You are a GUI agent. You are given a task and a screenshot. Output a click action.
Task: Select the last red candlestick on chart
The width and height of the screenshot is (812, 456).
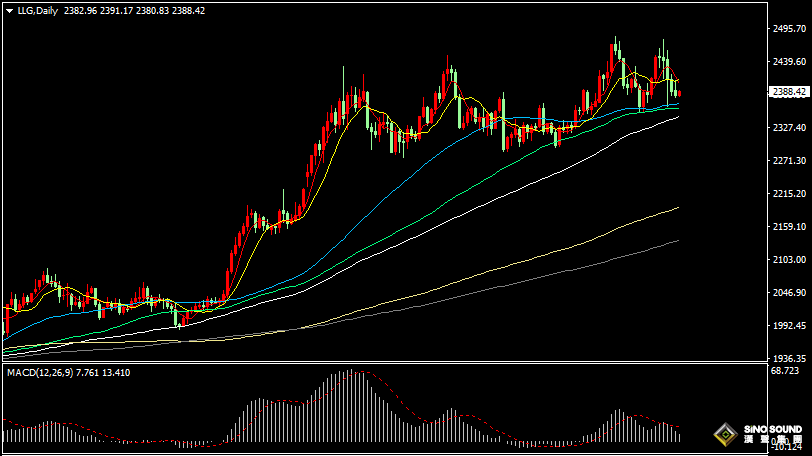(679, 93)
